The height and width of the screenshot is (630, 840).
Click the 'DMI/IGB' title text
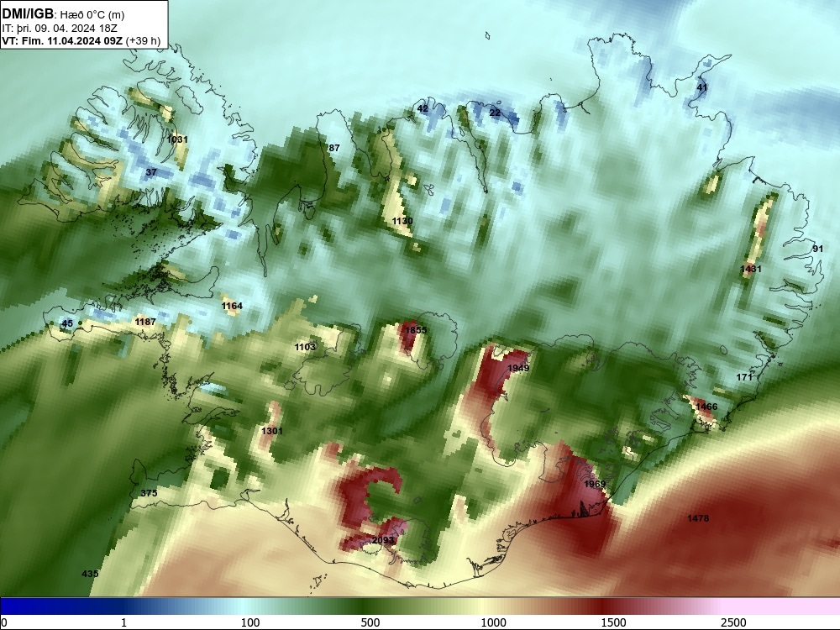[x=28, y=14]
